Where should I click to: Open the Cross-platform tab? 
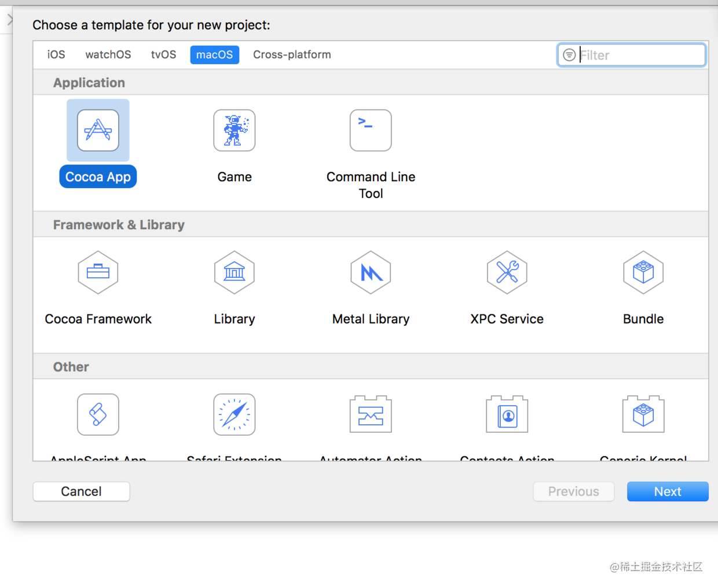pyautogui.click(x=292, y=54)
